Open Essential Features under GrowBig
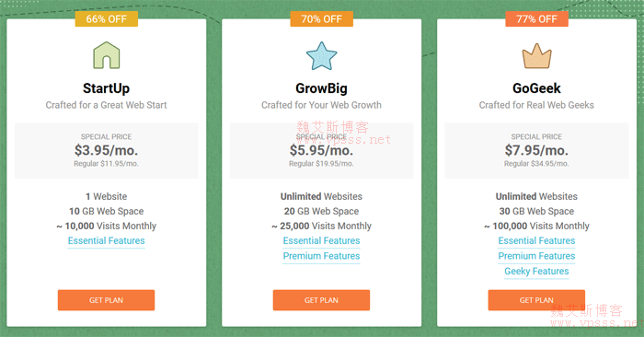 click(322, 241)
